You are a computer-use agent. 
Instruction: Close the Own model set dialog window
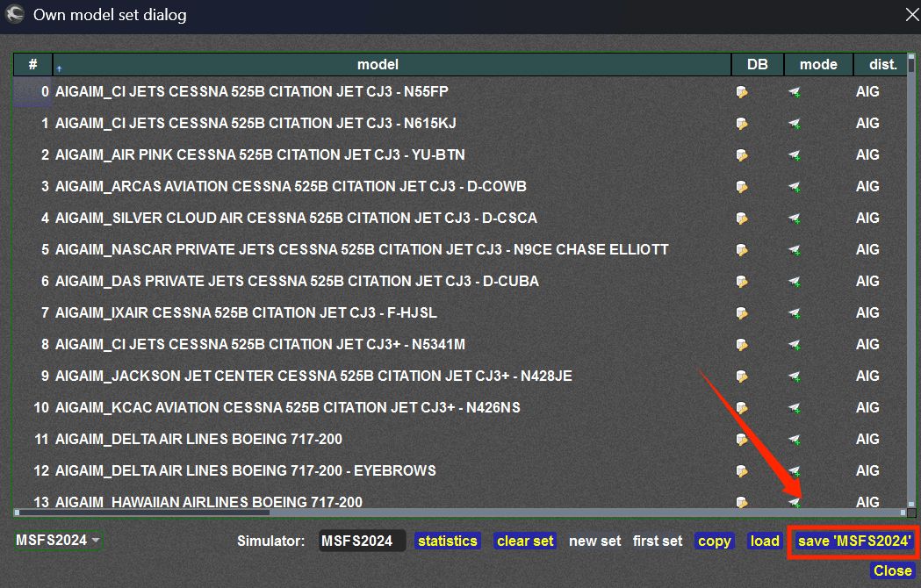pyautogui.click(x=911, y=15)
